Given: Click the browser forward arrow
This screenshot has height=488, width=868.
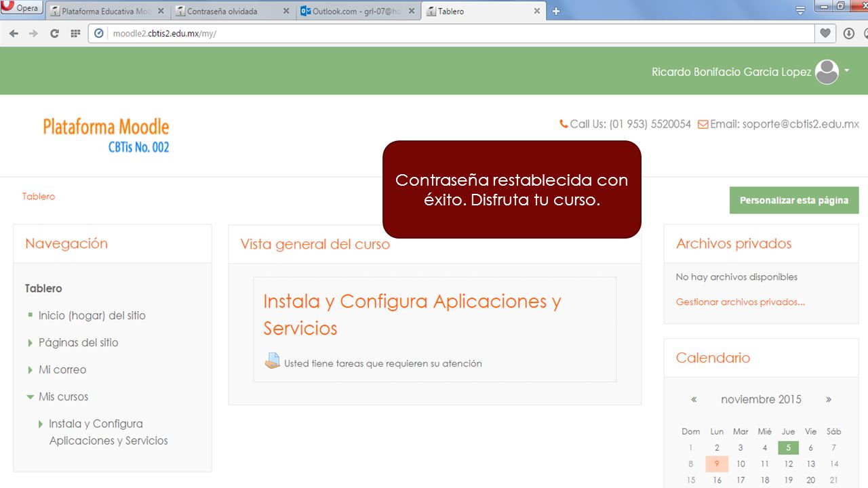Looking at the screenshot, I should point(33,33).
